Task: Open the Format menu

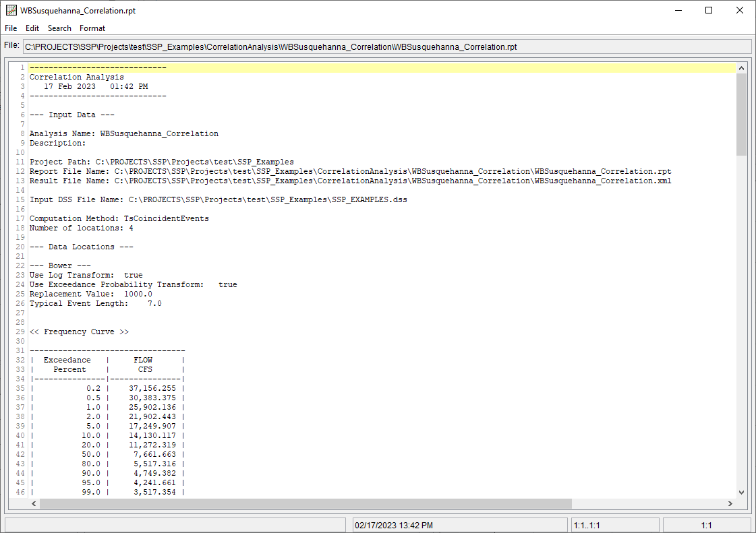Action: [x=92, y=28]
